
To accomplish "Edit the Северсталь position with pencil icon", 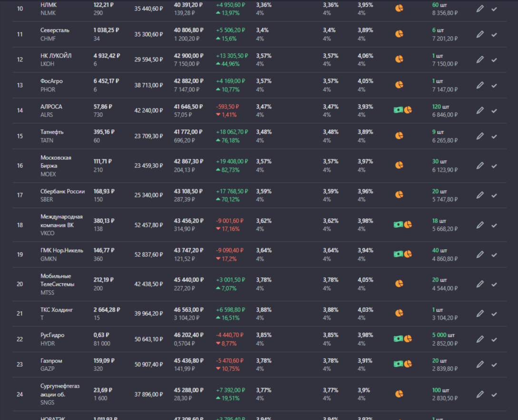I will pyautogui.click(x=480, y=34).
